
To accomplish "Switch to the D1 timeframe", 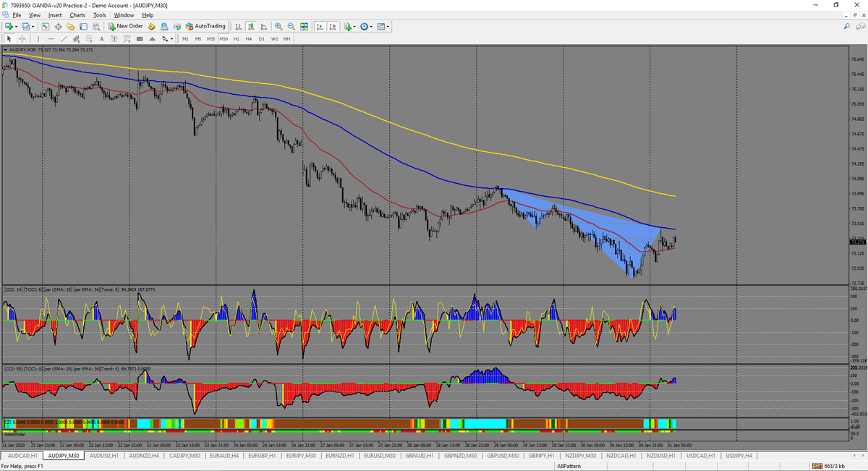I will [262, 38].
